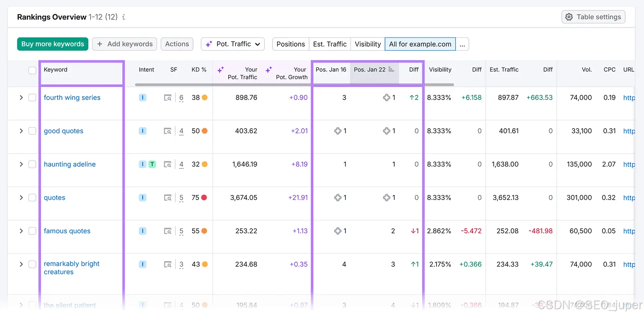Check the box for good quotes
The height and width of the screenshot is (316, 644).
[32, 131]
